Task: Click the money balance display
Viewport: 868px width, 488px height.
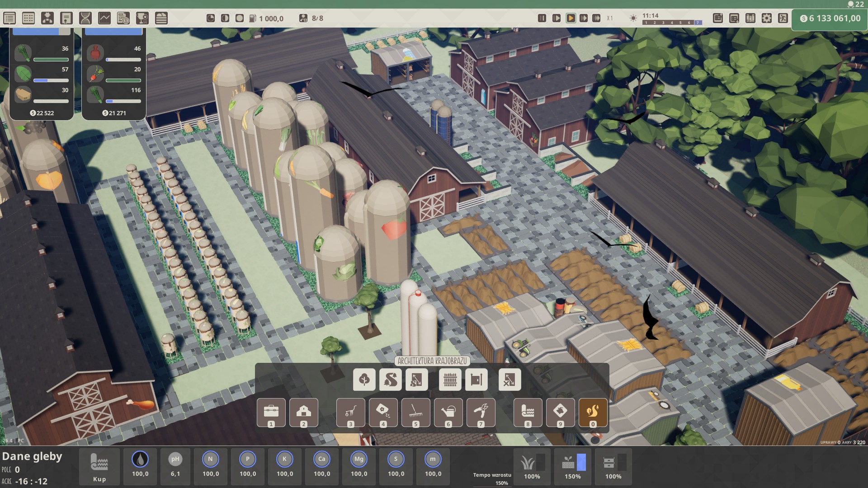Action: tap(830, 19)
